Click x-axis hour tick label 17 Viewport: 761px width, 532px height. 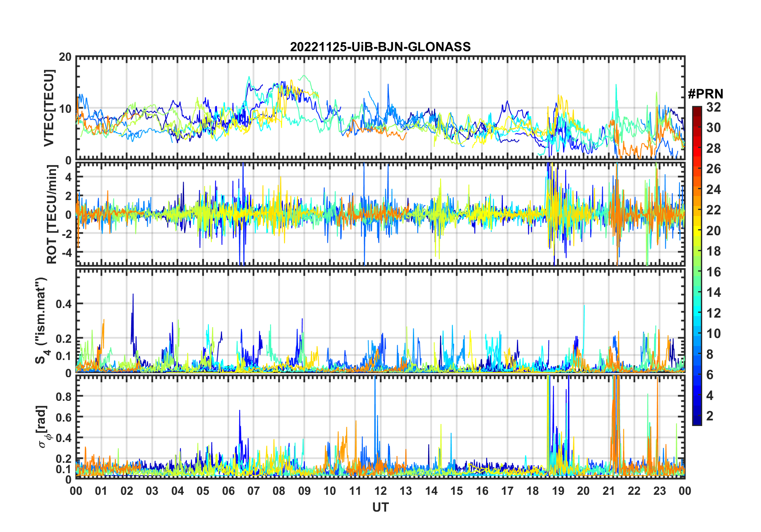point(507,491)
